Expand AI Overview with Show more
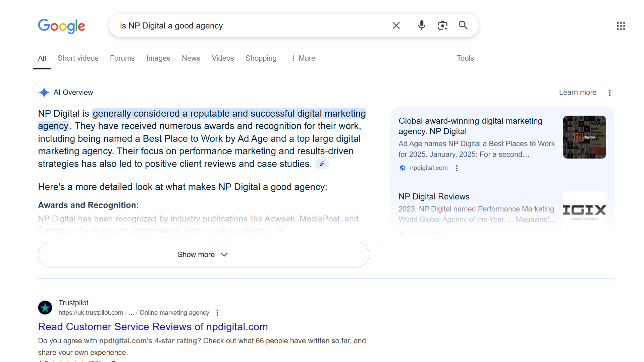Viewport: 644px width, 362px height. pos(203,254)
